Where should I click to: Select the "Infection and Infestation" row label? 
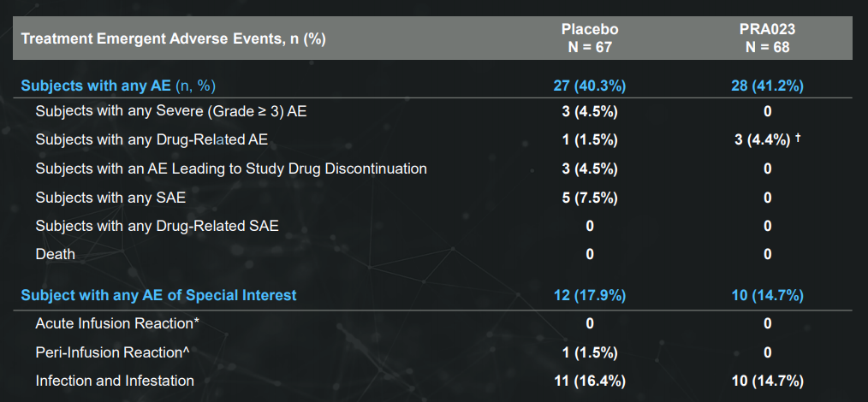(x=115, y=381)
